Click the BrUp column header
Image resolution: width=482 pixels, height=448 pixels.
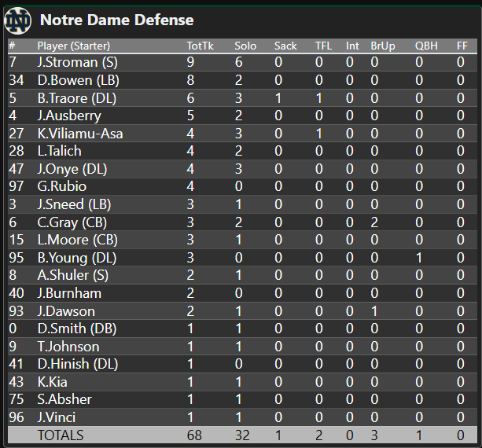coord(383,46)
